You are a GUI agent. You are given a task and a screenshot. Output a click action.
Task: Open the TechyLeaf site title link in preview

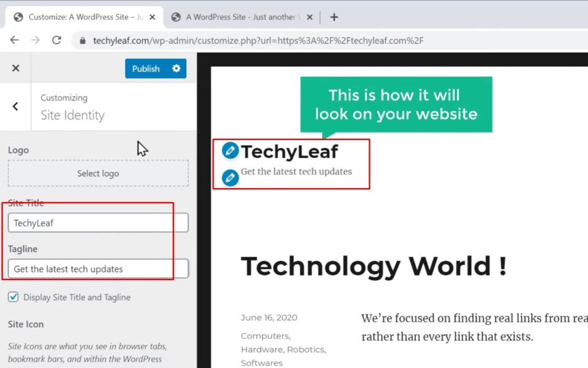pyautogui.click(x=289, y=152)
